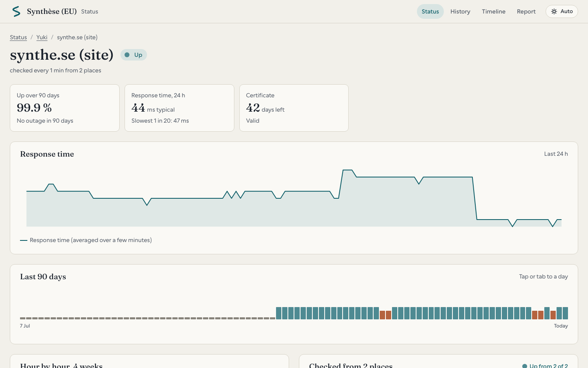Click the "44 ms typical" value
Viewport: 588px width, 368px height.
tap(153, 108)
